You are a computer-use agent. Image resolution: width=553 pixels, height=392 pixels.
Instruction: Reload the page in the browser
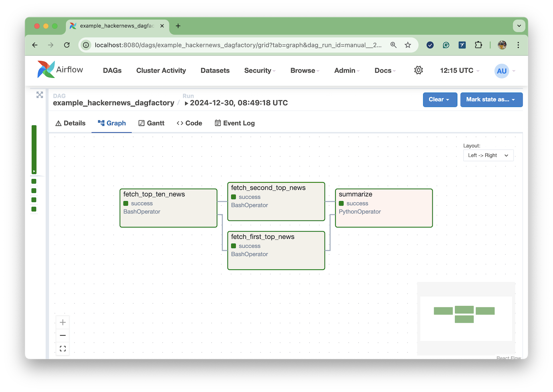click(67, 45)
